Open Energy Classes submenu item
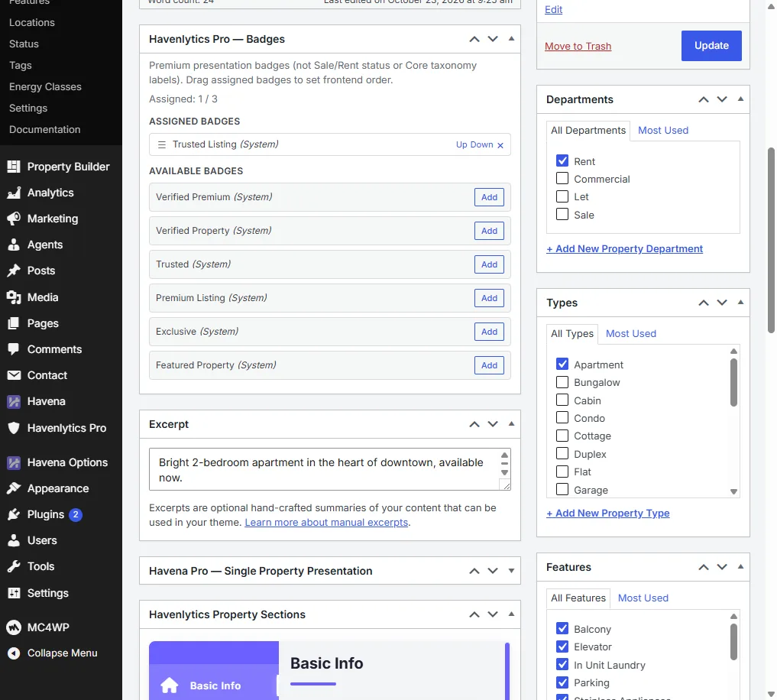 45,87
